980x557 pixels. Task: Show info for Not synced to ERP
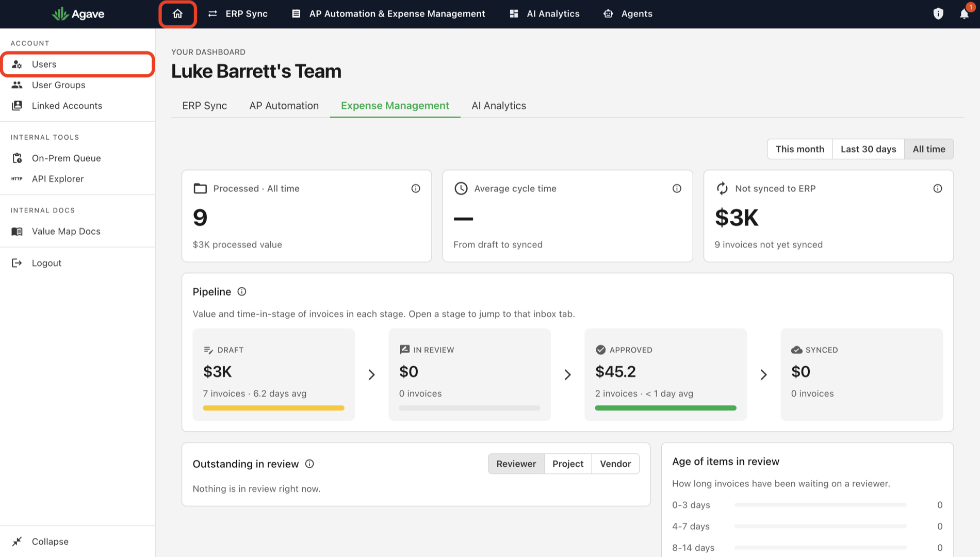(938, 189)
